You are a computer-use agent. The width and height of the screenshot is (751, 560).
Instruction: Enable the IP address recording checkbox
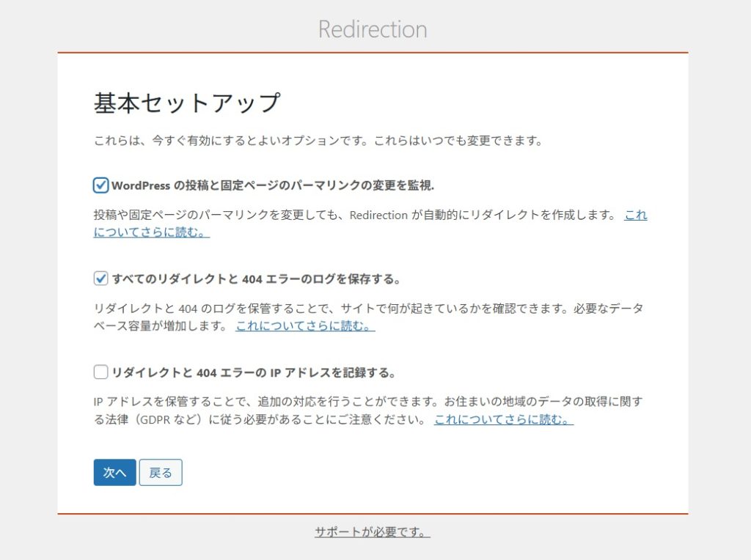click(x=100, y=372)
